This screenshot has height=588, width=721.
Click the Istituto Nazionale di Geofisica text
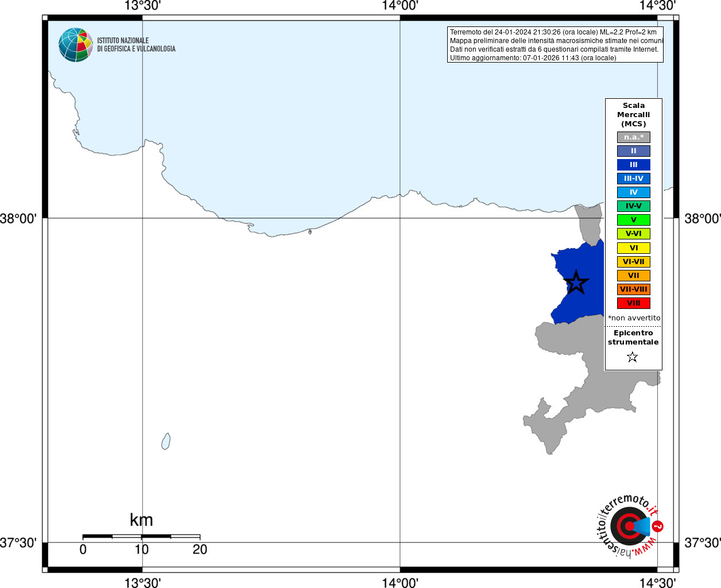[x=136, y=45]
